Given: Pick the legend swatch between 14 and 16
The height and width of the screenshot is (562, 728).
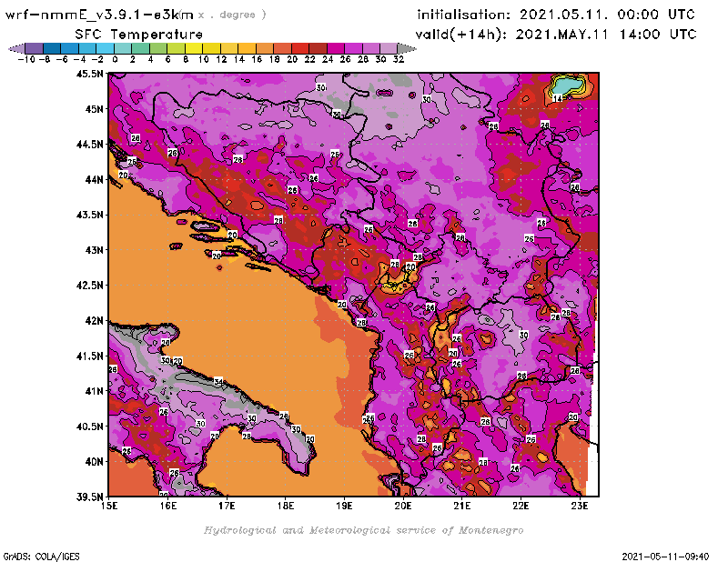Looking at the screenshot, I should (247, 49).
